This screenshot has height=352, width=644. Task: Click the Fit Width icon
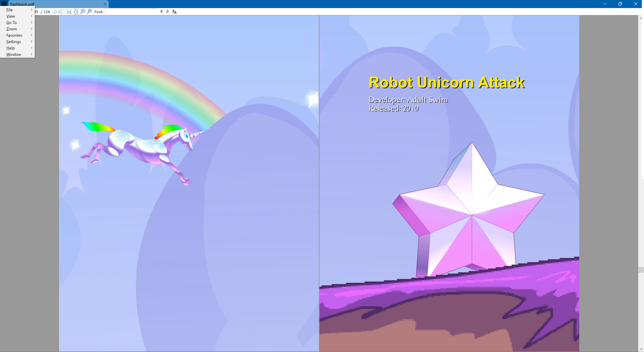69,12
